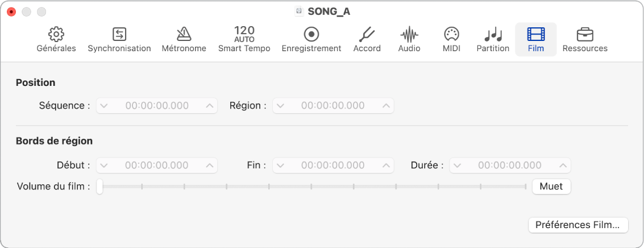Open the Métronome settings icon
Screen dimensions: 644x248
[184, 34]
